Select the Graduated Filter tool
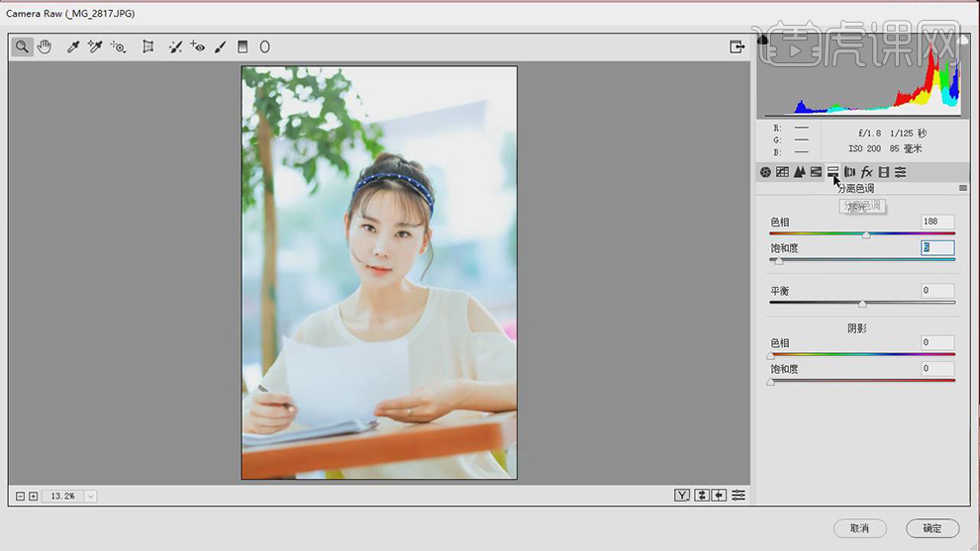Screen dimensions: 980x551 (243, 46)
